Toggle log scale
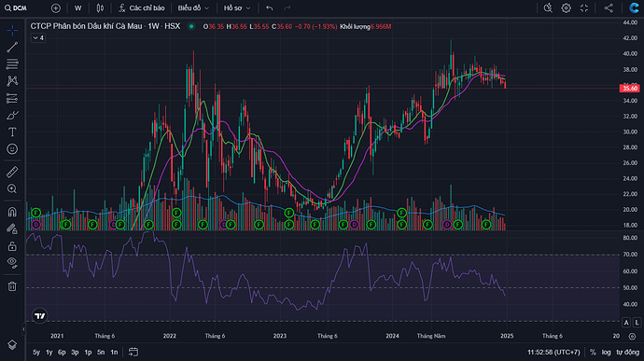This screenshot has width=644, height=361. pyautogui.click(x=607, y=352)
